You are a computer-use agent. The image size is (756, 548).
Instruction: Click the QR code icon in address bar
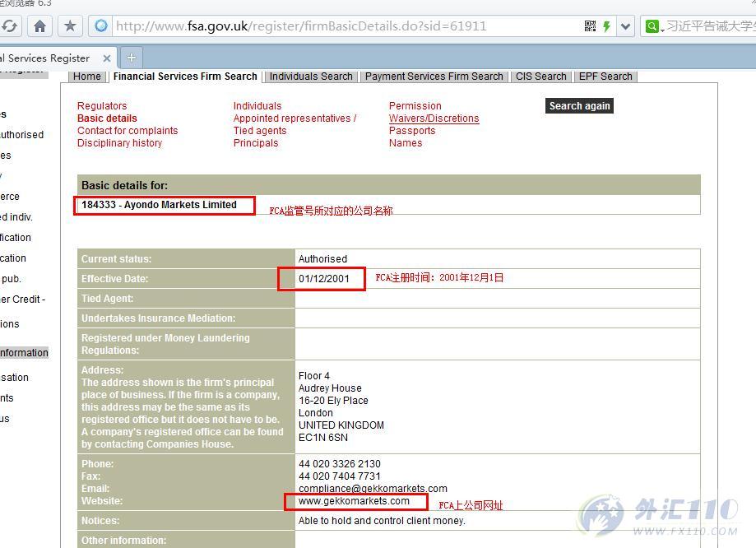point(590,26)
